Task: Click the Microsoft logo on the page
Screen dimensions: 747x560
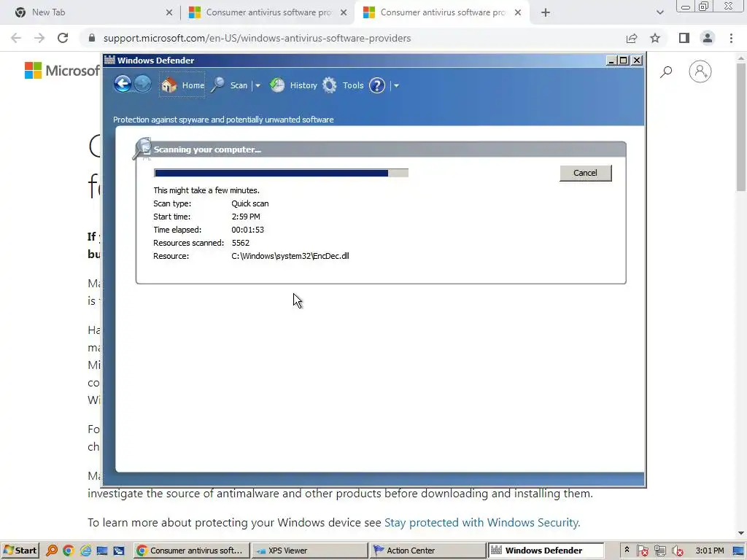Action: pos(62,71)
